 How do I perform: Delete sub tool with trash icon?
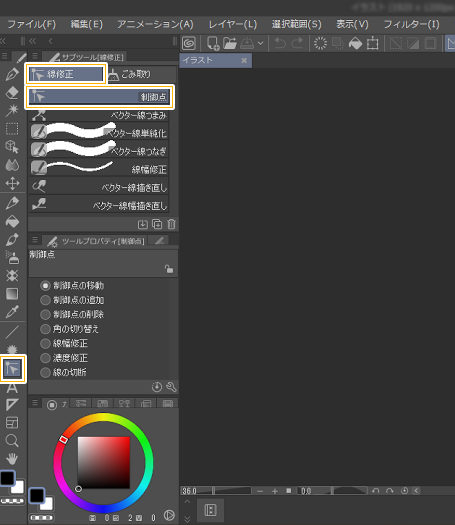click(171, 224)
